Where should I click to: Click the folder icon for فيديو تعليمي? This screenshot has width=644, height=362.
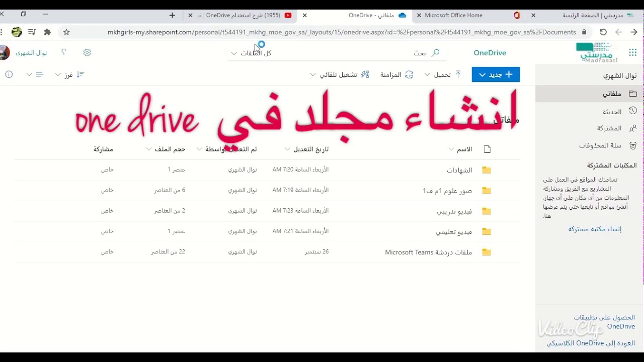pos(487,232)
